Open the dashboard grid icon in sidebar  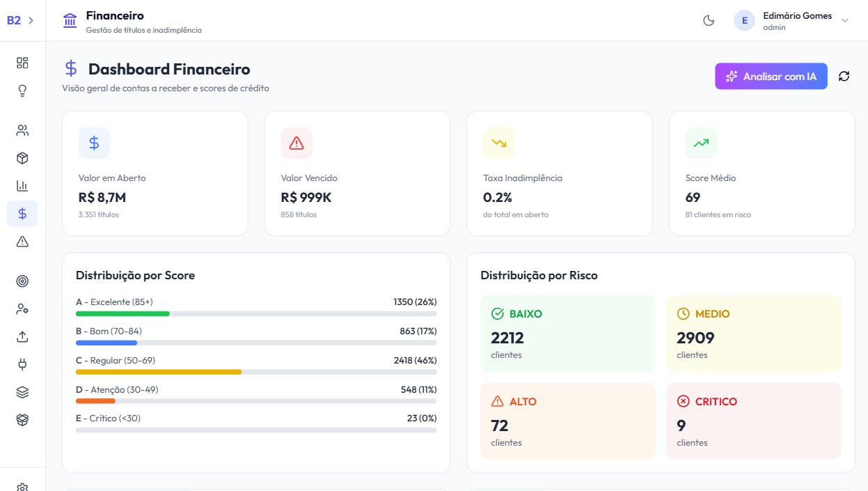point(22,63)
